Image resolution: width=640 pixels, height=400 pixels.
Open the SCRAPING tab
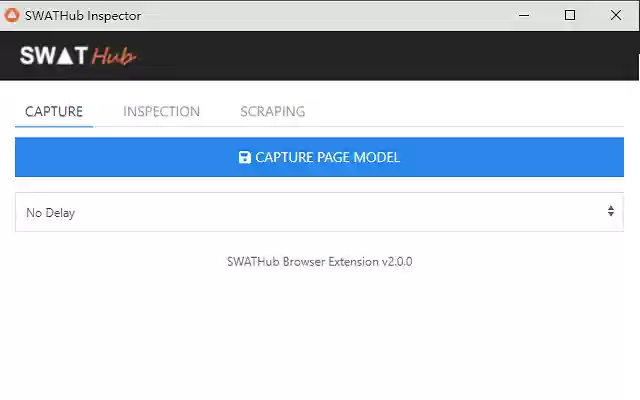(273, 111)
